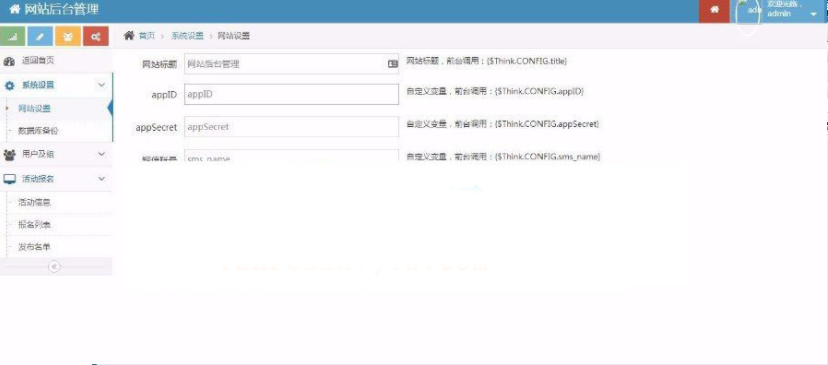Click the home icon in the breadcrumb
Screen dimensions: 828x365
128,35
